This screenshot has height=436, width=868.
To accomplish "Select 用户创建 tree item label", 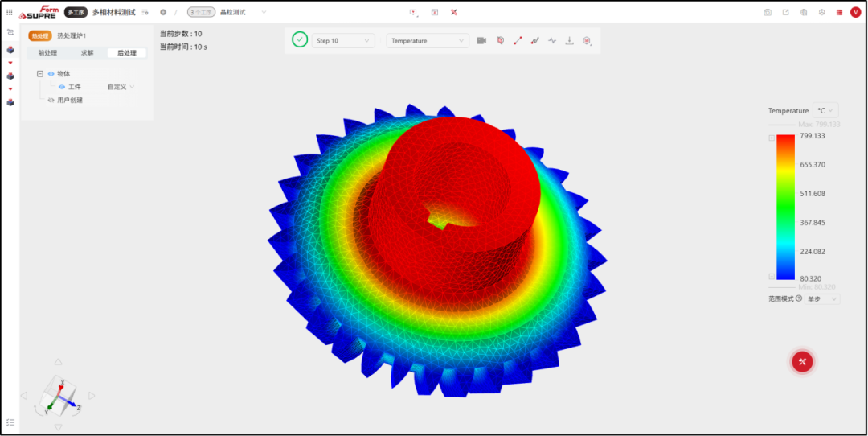I will point(70,101).
